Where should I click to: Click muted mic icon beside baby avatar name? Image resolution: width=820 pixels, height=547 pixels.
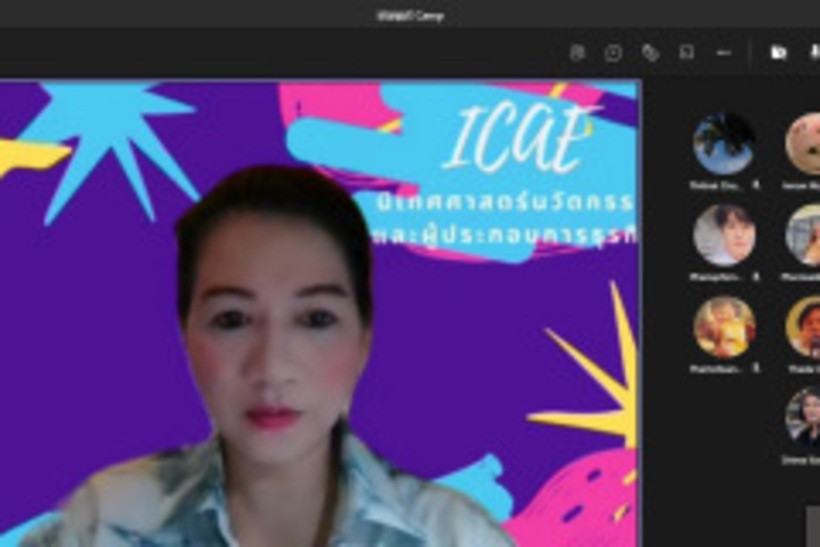point(755,369)
